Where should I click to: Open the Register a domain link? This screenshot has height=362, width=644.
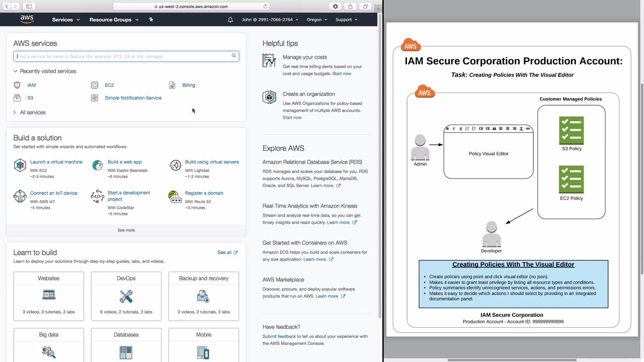pyautogui.click(x=204, y=193)
